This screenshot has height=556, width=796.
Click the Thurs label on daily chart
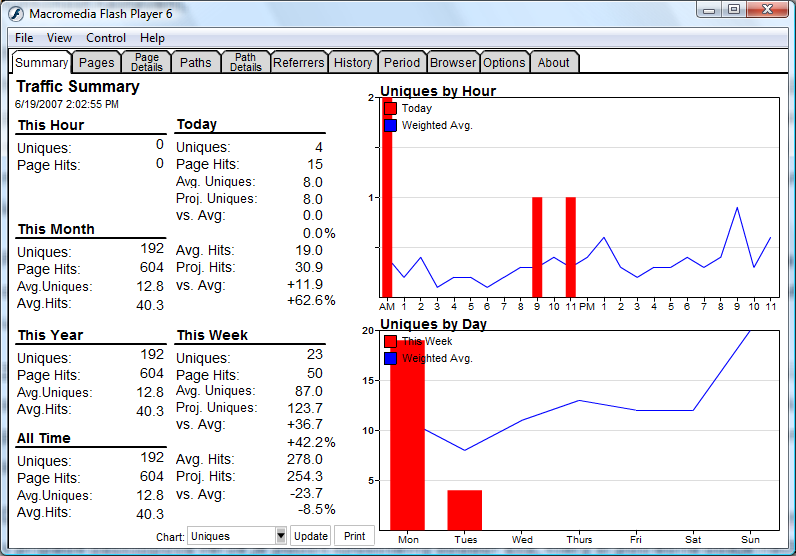point(579,539)
